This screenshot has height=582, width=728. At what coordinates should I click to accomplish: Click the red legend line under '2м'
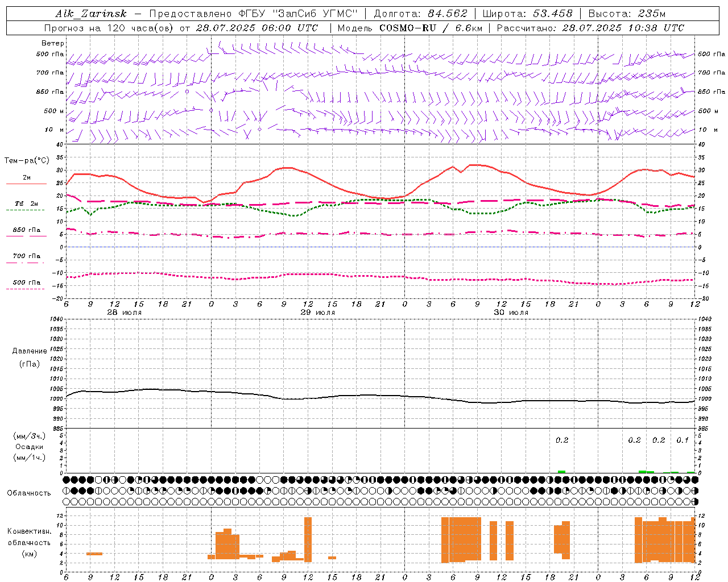pos(26,184)
